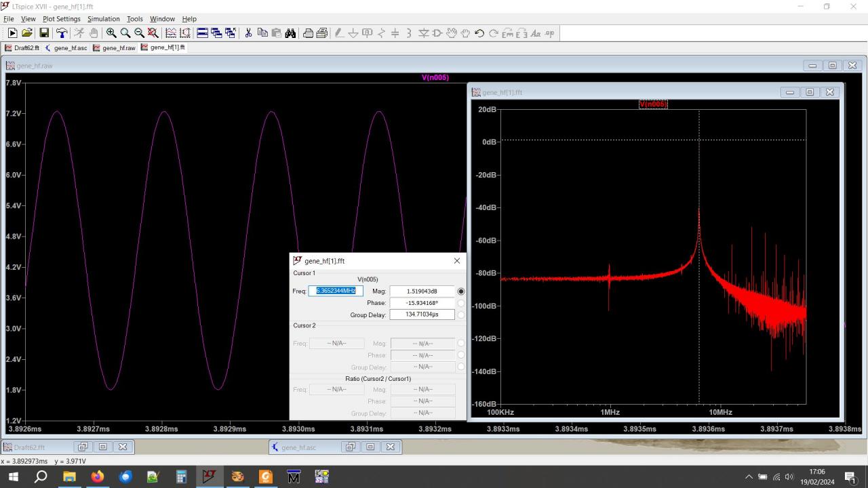The image size is (868, 488).
Task: Click the V(n005) trace label in FFT plot
Action: tap(653, 104)
